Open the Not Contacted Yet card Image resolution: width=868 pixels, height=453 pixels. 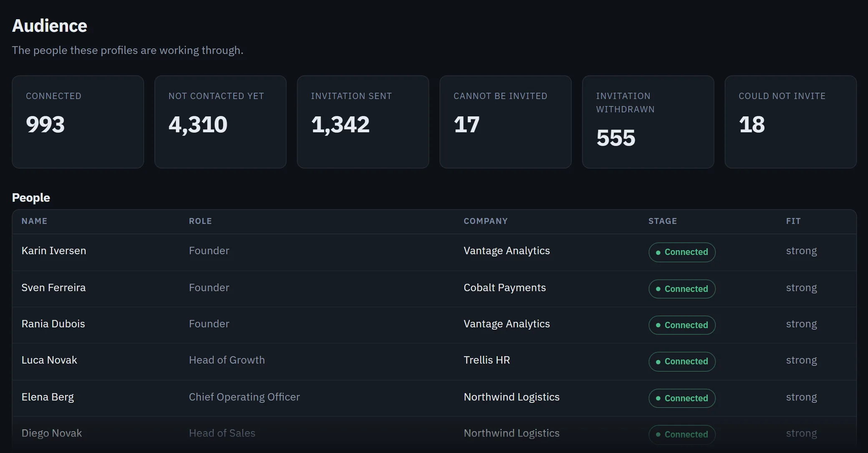(220, 122)
